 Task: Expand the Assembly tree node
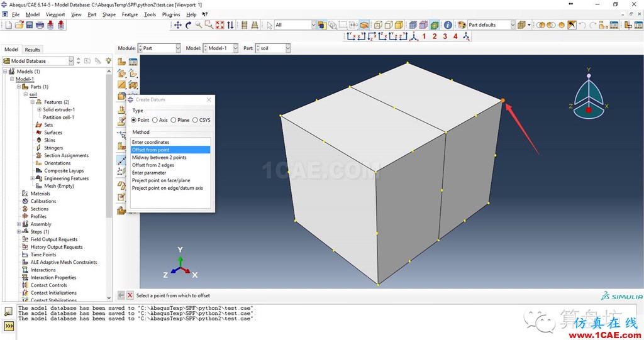[19, 224]
